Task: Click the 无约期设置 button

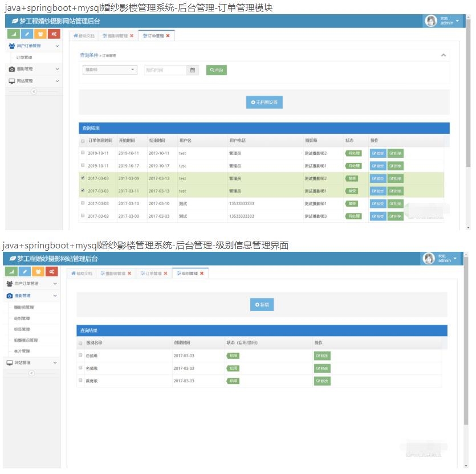Action: click(265, 103)
